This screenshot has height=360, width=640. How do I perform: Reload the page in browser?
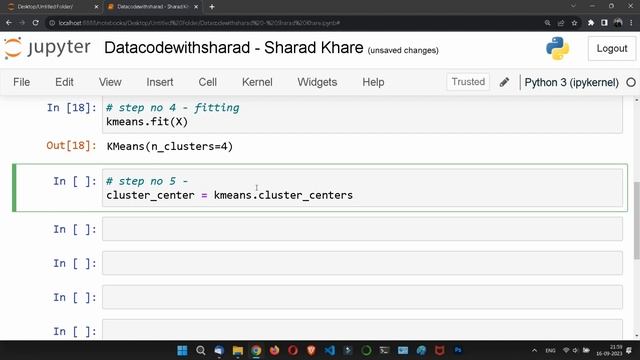point(36,23)
